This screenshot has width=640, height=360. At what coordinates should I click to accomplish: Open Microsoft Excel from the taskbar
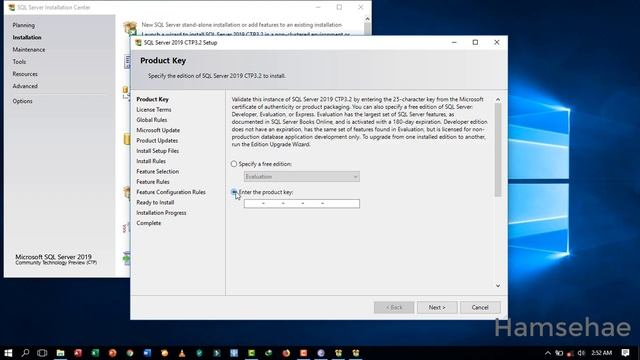pyautogui.click(x=95, y=353)
